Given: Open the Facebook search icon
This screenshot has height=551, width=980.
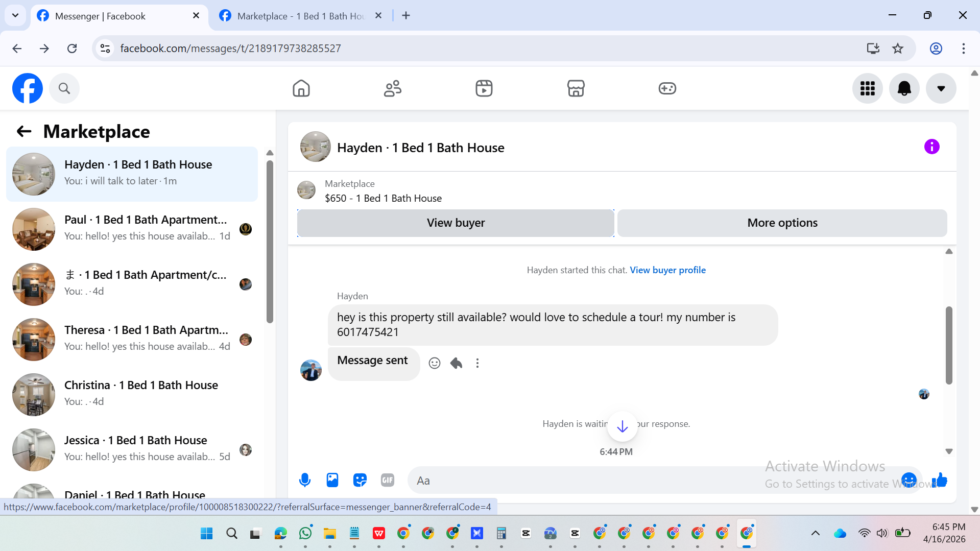Looking at the screenshot, I should tap(64, 88).
